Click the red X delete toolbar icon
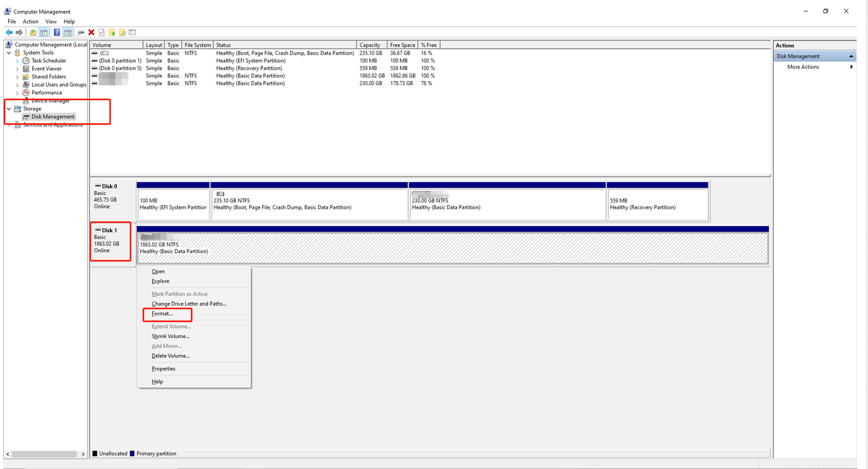Viewport: 868px width, 469px height. 92,33
